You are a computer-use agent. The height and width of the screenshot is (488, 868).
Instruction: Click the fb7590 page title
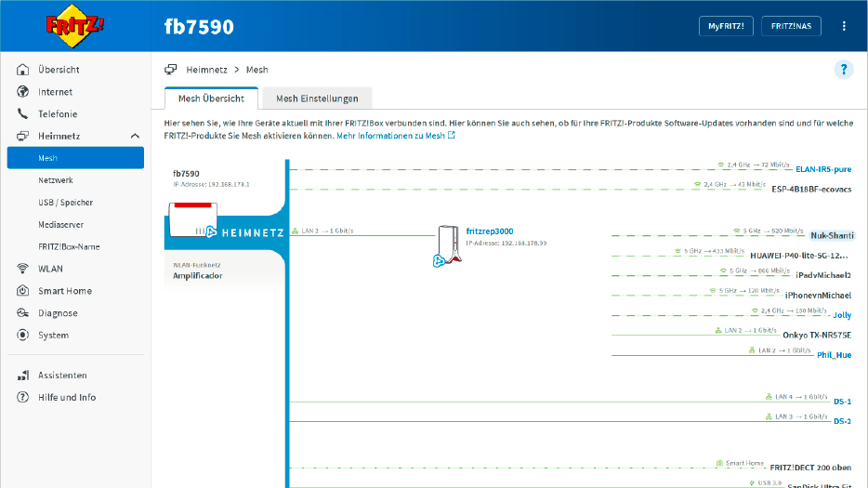[199, 27]
